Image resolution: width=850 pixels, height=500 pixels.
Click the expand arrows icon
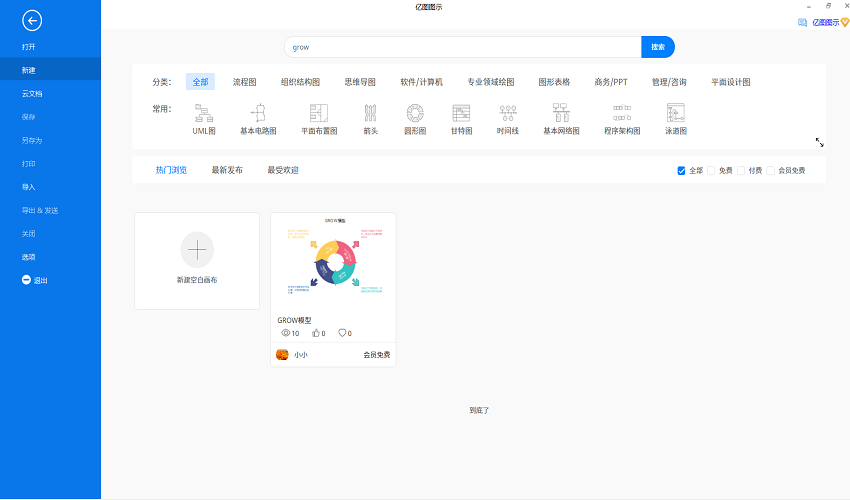coord(820,143)
